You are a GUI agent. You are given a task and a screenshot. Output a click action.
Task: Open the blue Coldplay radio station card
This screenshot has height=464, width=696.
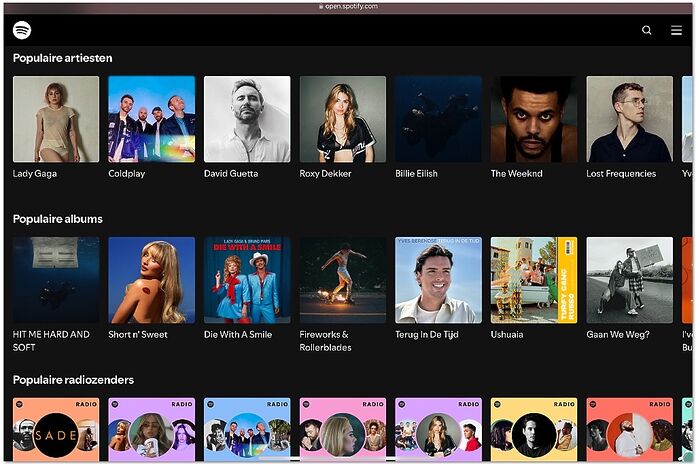pos(247,429)
